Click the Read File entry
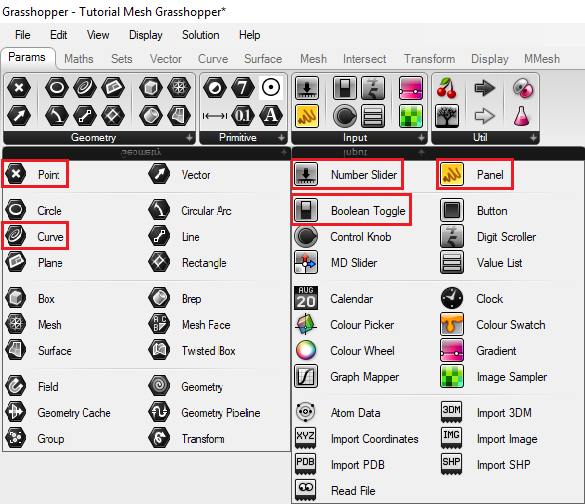The width and height of the screenshot is (585, 504). tap(335, 490)
